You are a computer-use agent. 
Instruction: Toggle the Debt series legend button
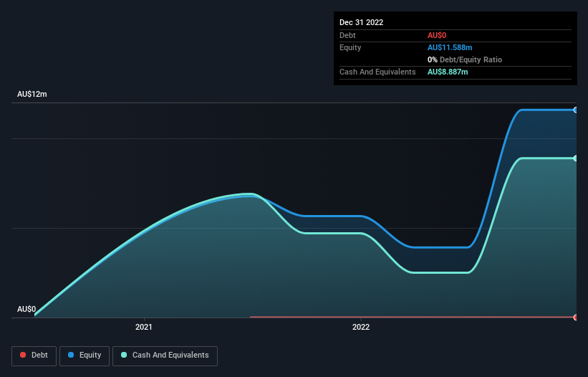point(34,355)
